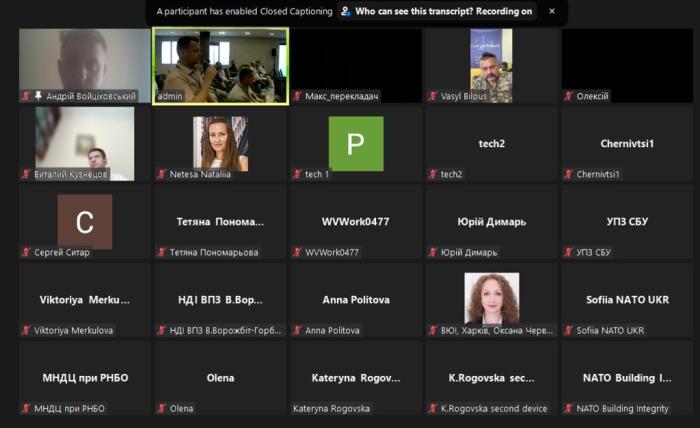
Task: Click muted mic icon for Anna Politova
Action: tap(297, 331)
